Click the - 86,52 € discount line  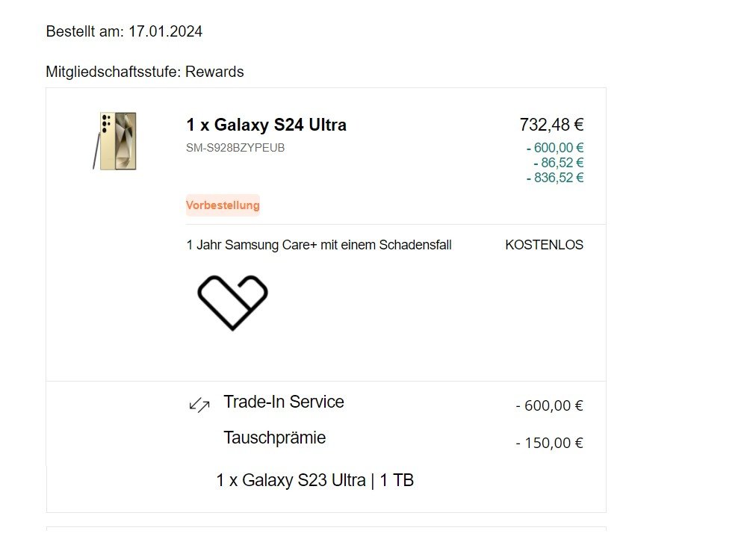(558, 163)
